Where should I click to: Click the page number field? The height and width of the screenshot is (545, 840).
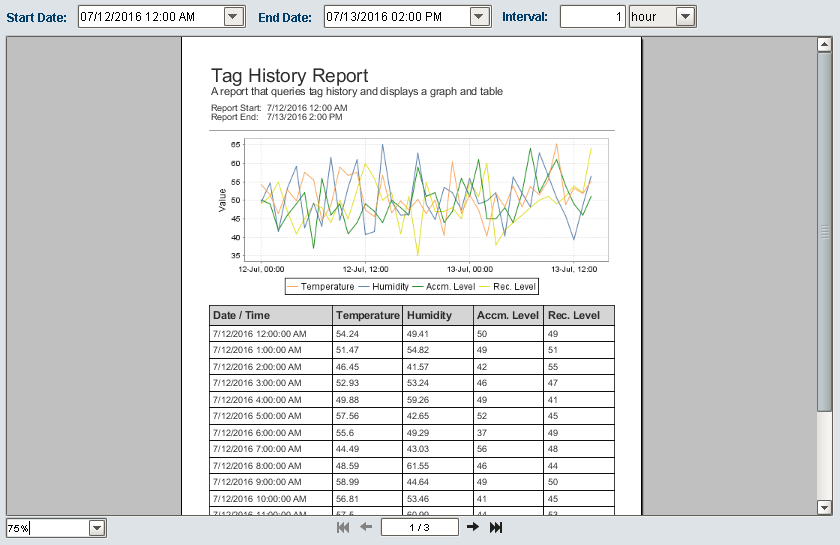click(420, 527)
